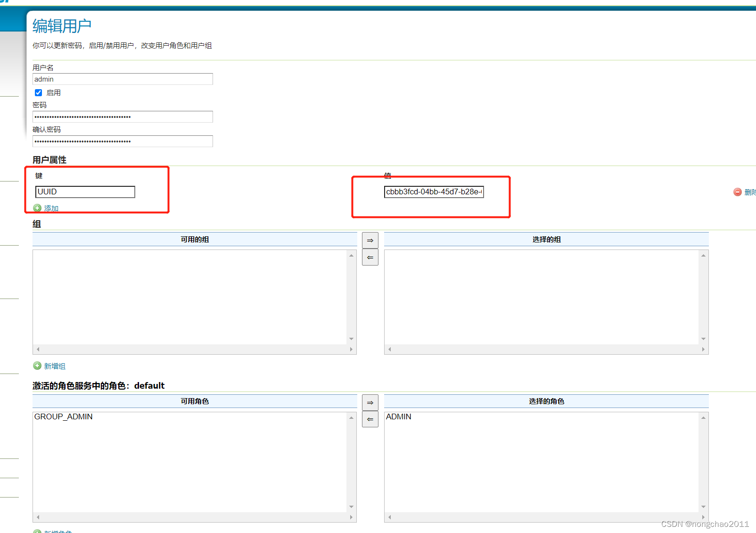Click the right arrow to move groups to 选择的组

click(370, 240)
